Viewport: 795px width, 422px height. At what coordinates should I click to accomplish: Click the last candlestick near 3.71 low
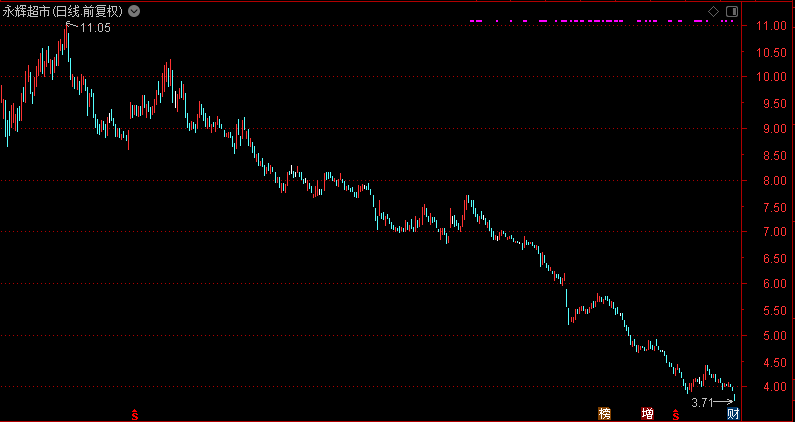click(x=733, y=393)
